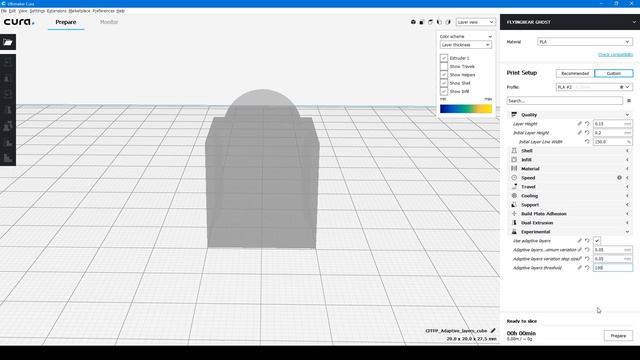Expand the Support settings section
640x360 pixels.
point(570,205)
